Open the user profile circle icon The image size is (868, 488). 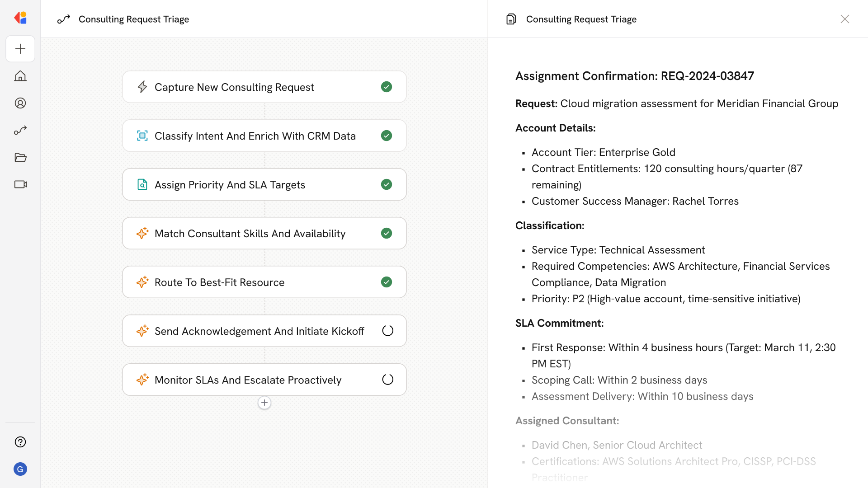[x=20, y=103]
